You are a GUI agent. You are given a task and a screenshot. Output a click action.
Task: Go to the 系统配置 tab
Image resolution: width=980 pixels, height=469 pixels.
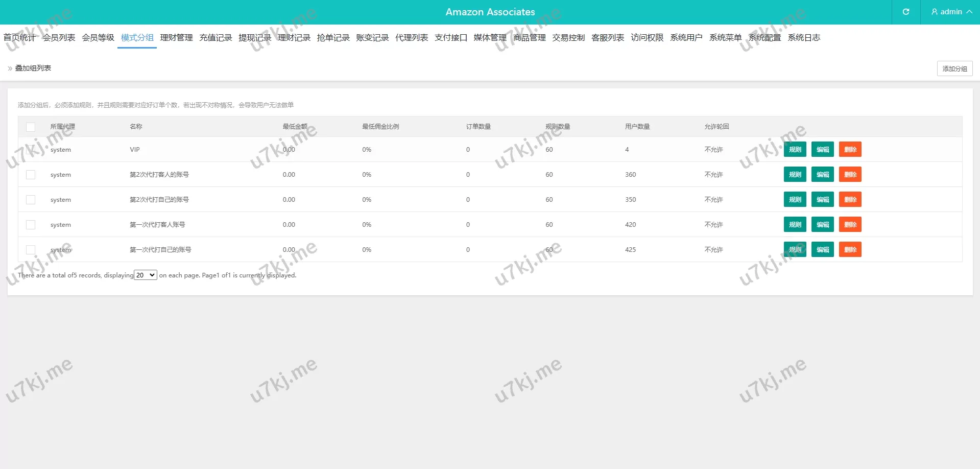point(764,38)
